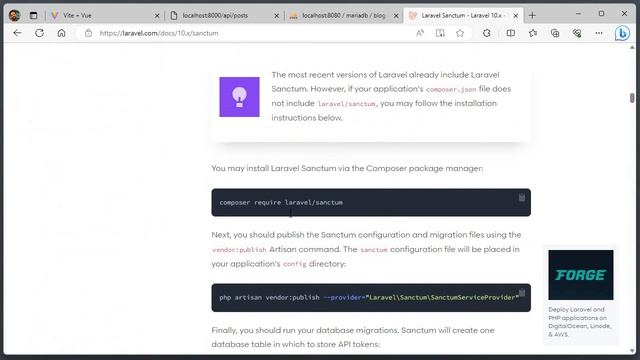Click 'Finally, you should run' paragraph

pyautogui.click(x=353, y=337)
